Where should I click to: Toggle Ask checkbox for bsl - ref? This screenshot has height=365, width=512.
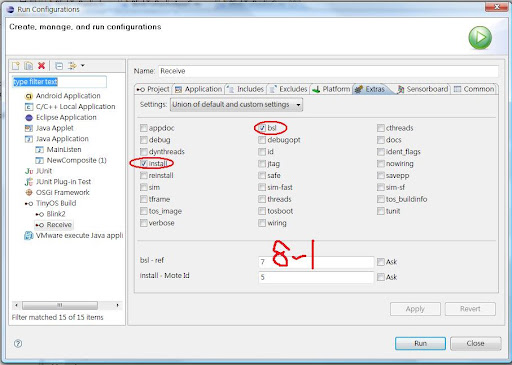coord(381,262)
